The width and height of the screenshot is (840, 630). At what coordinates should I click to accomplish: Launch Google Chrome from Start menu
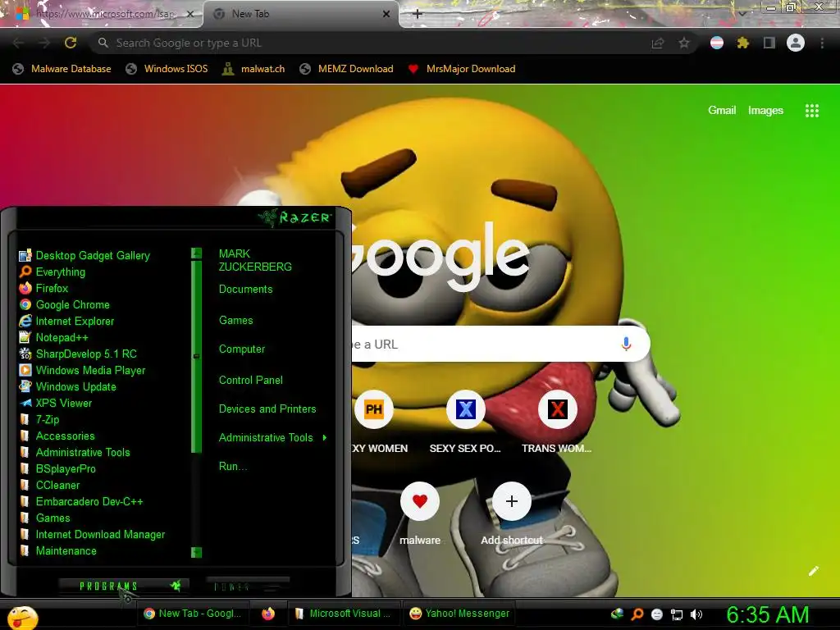tap(64, 305)
